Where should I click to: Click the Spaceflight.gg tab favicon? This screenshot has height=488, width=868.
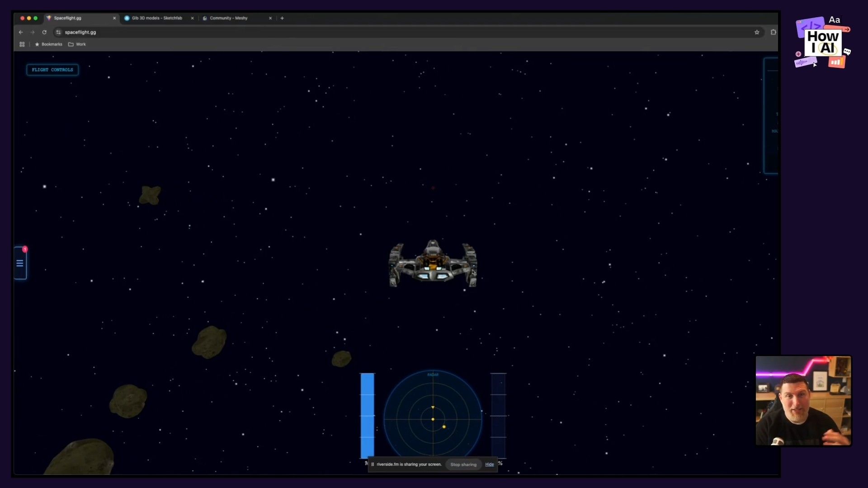pos(49,18)
